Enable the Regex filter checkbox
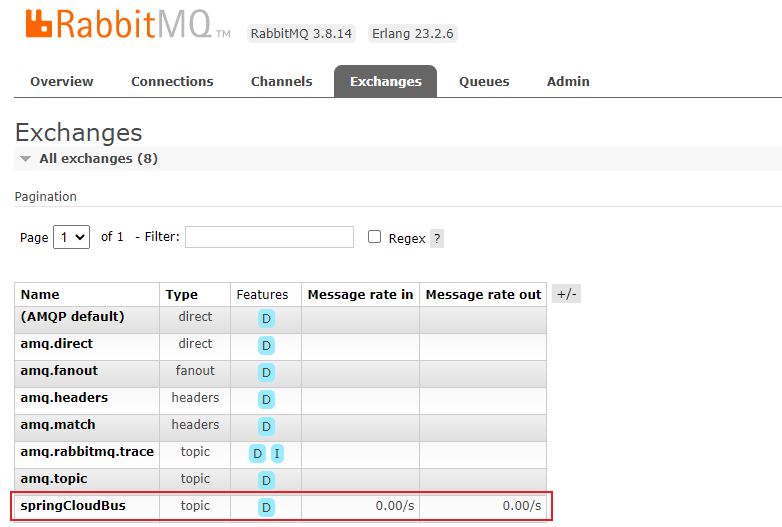 click(x=375, y=236)
